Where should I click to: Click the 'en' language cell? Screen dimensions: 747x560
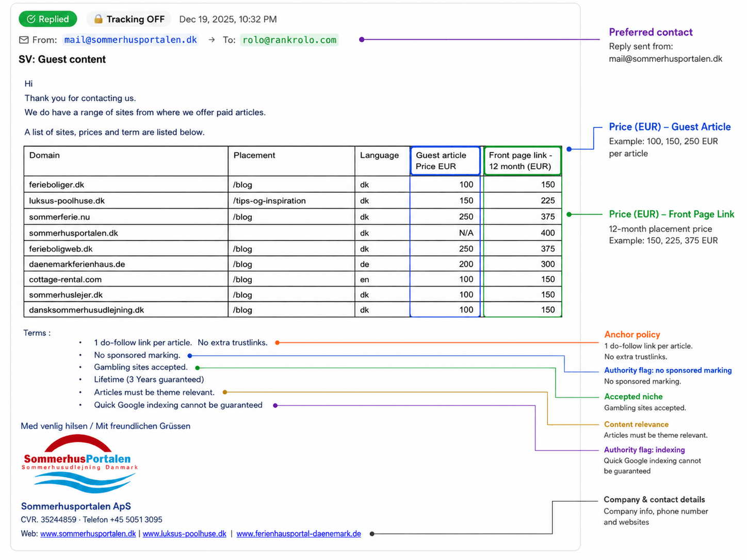pos(382,279)
